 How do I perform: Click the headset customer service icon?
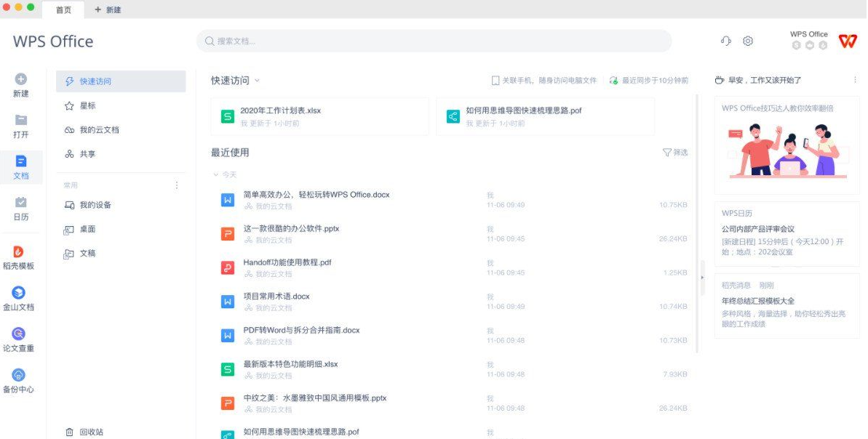click(x=725, y=41)
